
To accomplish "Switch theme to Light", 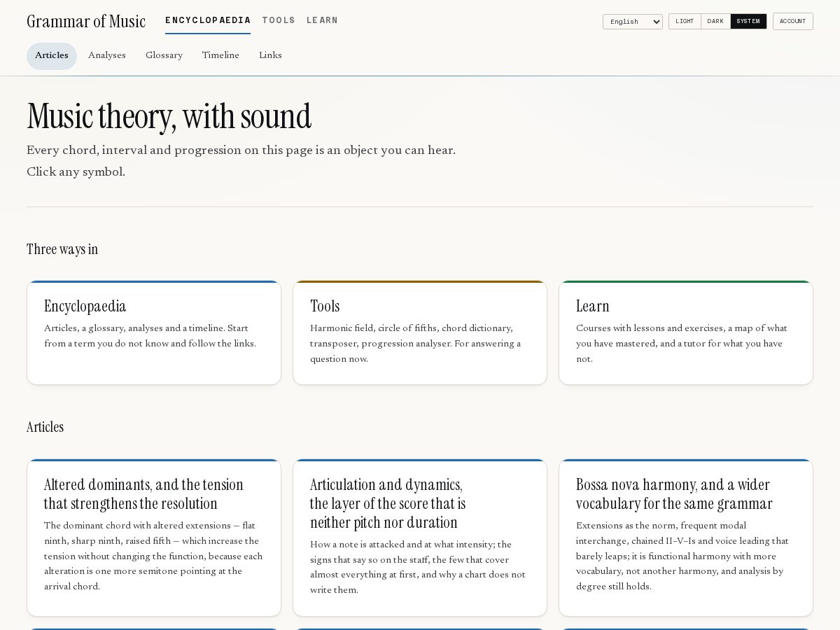I will (x=685, y=22).
